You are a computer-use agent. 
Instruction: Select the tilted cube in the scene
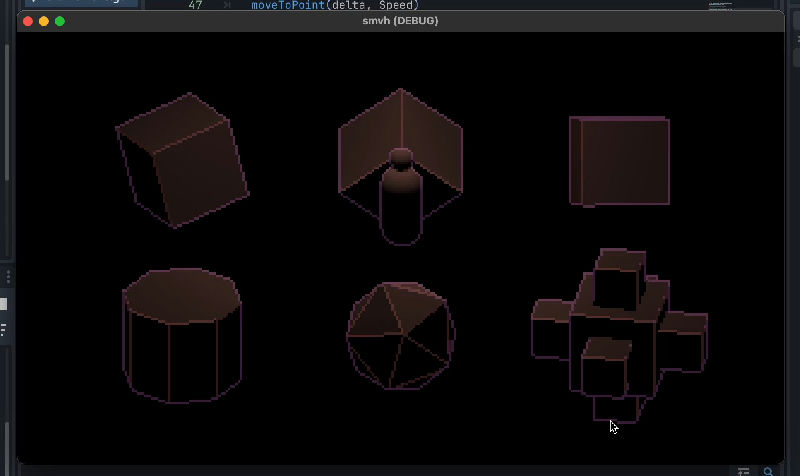tap(183, 160)
